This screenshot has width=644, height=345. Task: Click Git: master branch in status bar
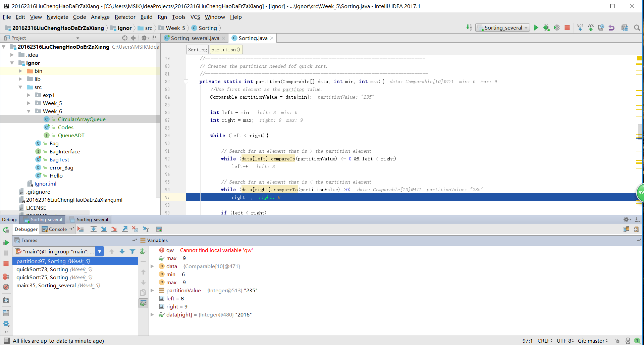(593, 341)
